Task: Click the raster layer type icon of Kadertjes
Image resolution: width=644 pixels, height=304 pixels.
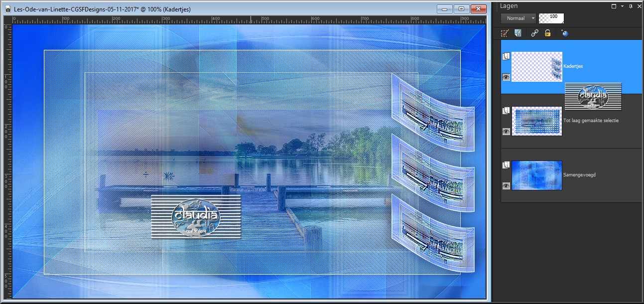Action: (x=506, y=56)
